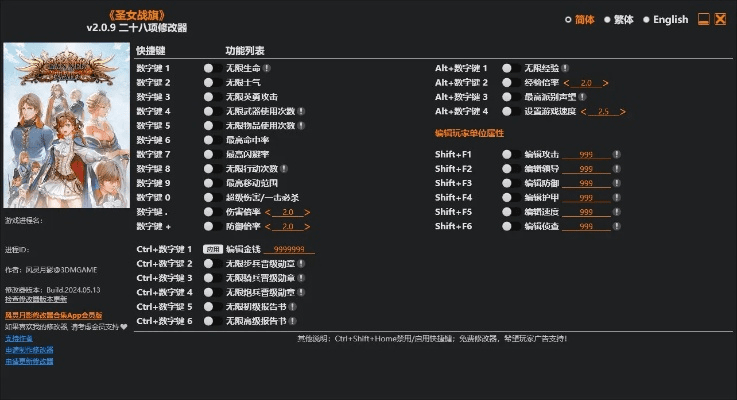The height and width of the screenshot is (400, 737).
Task: Turn on the 最高命中率 toggle
Action: coord(209,140)
